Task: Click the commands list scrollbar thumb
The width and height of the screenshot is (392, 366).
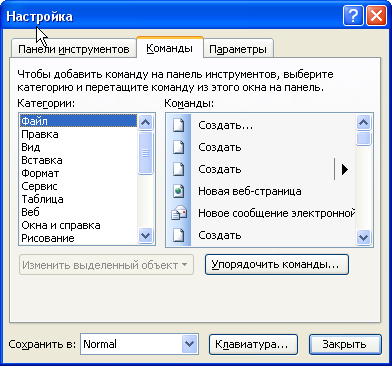Action: point(363,138)
